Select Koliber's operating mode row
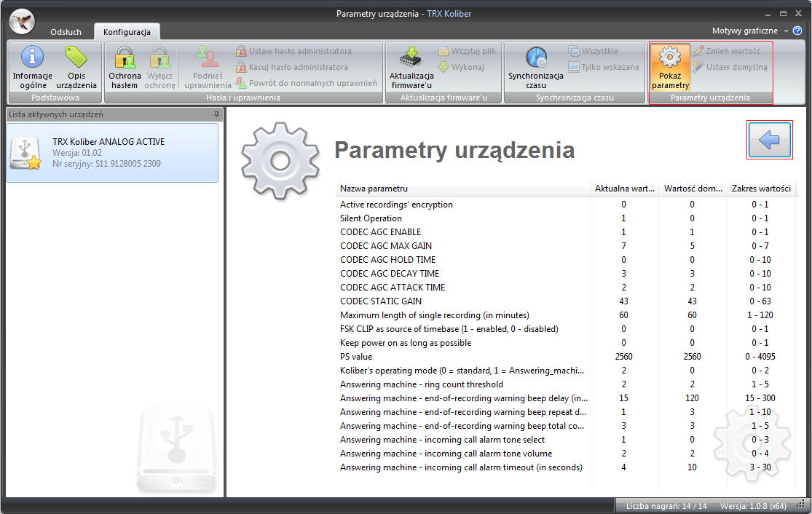This screenshot has width=812, height=514. click(566, 371)
